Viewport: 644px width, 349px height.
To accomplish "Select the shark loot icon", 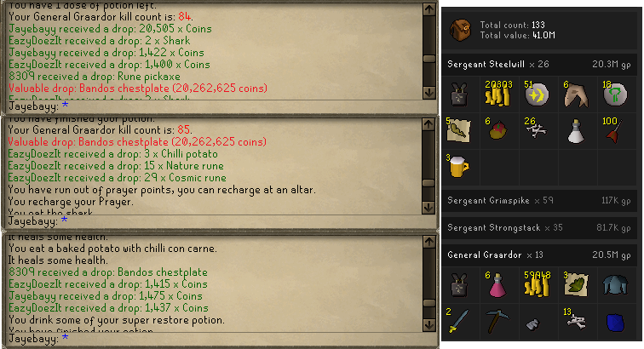I will (x=576, y=94).
